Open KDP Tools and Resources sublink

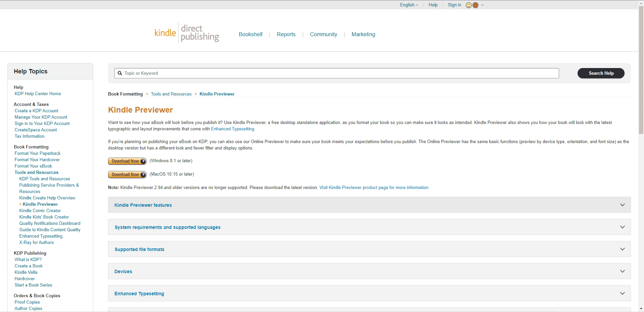pyautogui.click(x=45, y=179)
